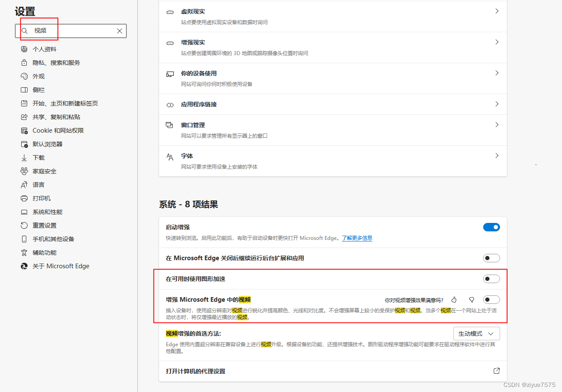
Task: Click the 侧栏 sidebar icon
Action: (x=24, y=90)
